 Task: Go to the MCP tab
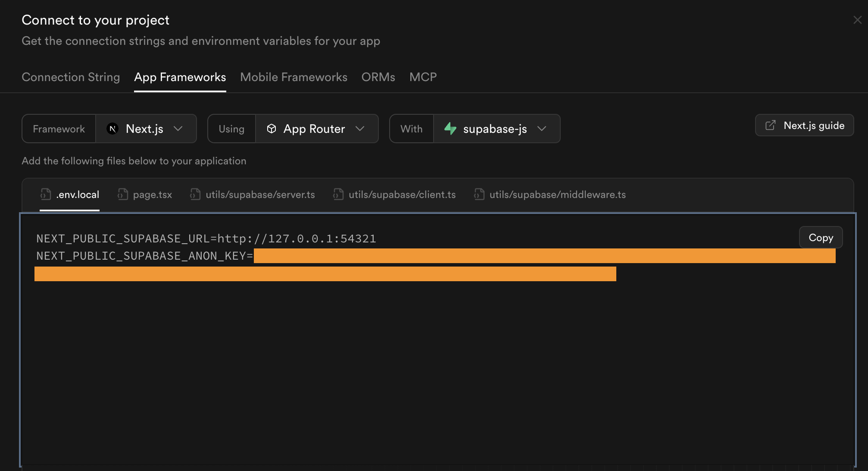423,77
